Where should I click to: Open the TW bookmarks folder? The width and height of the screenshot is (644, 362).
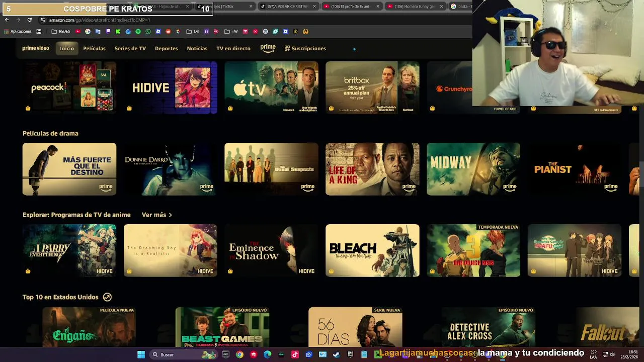[231, 31]
